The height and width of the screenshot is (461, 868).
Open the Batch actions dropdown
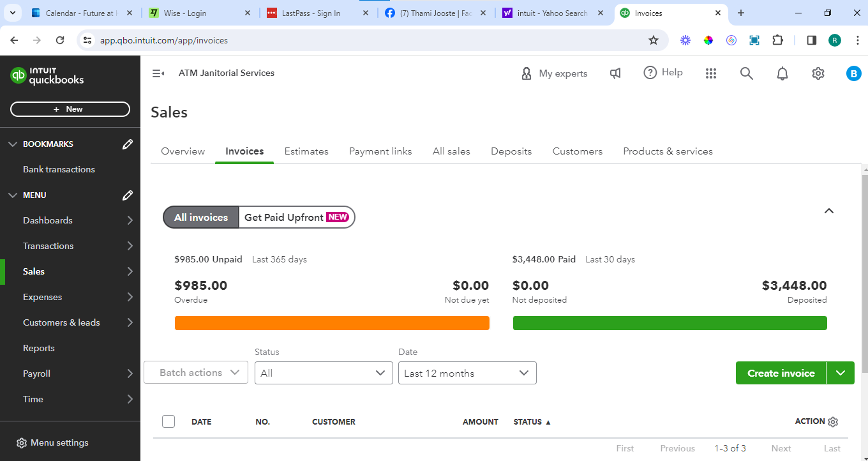pyautogui.click(x=196, y=373)
